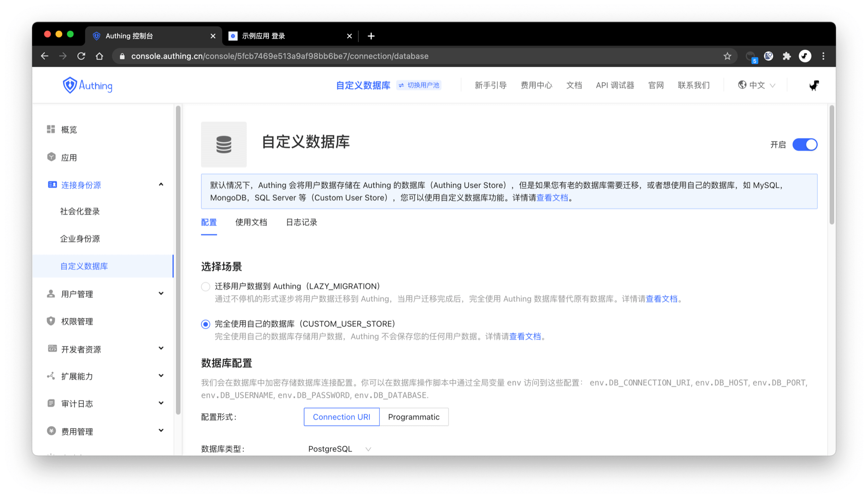Click the Programmatic configuration button
The width and height of the screenshot is (868, 498).
[x=414, y=417]
